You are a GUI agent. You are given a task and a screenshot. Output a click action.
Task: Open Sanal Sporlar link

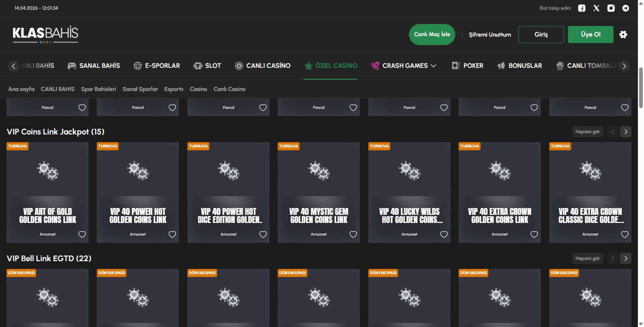coord(140,89)
